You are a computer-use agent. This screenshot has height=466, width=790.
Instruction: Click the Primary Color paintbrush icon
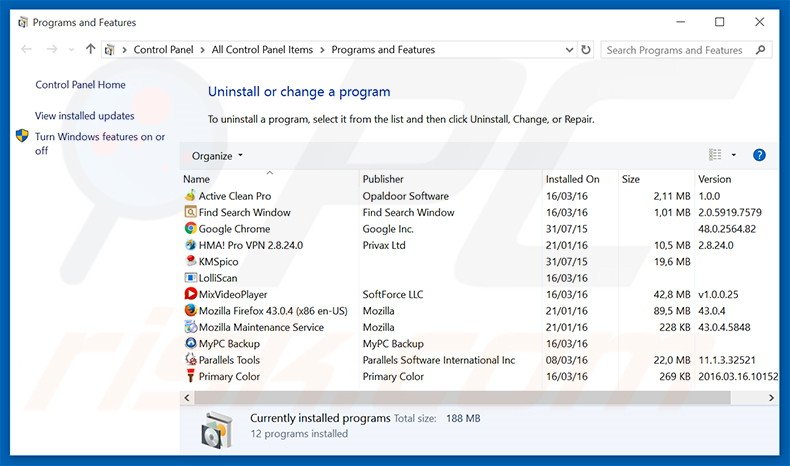(x=190, y=376)
